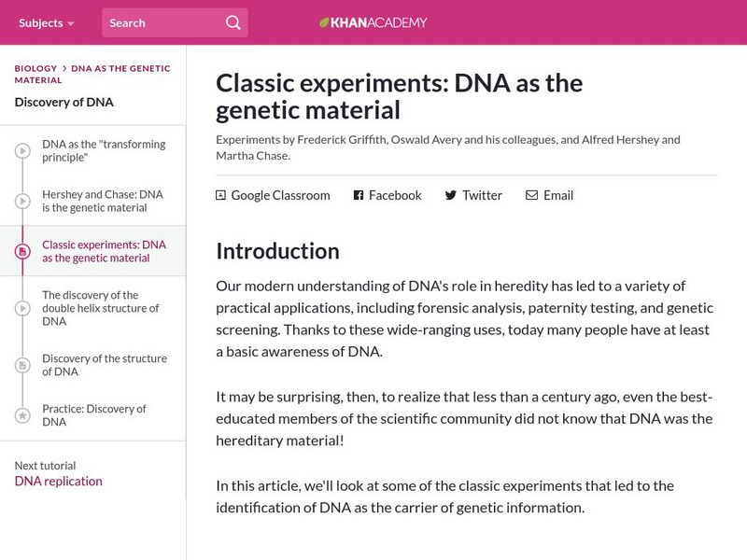The width and height of the screenshot is (747, 560).
Task: Select 'Hershey and Chase: DNA is the genetic material'
Action: [x=103, y=201]
